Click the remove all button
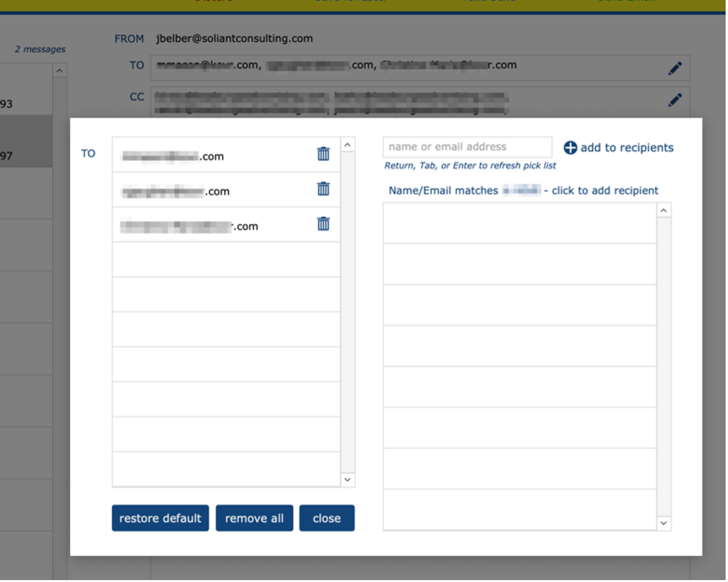The width and height of the screenshot is (728, 582). click(x=254, y=519)
